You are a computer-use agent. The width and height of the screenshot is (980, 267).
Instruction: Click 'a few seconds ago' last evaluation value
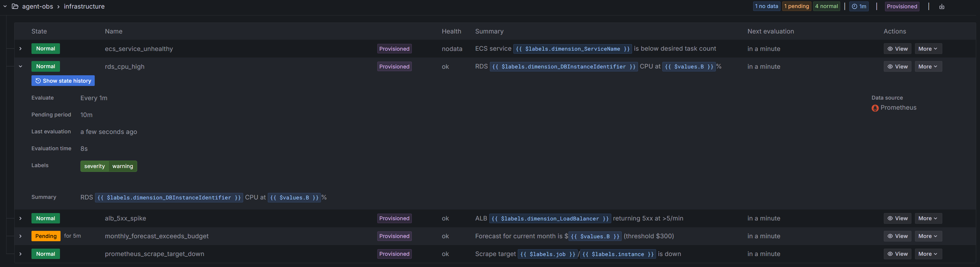pyautogui.click(x=109, y=132)
